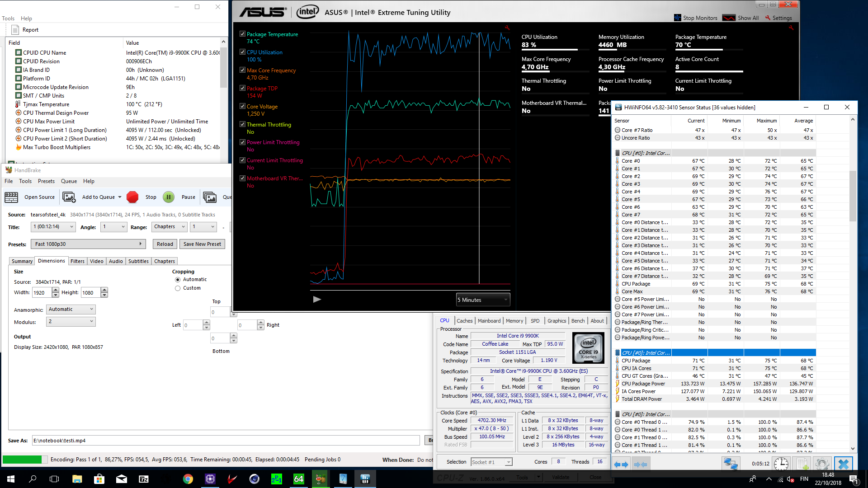
Task: Open HandBrake's queue icon
Action: 210,197
